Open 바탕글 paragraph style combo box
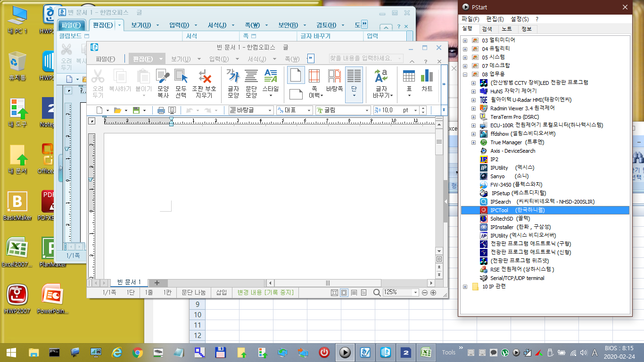The width and height of the screenshot is (644, 362). click(251, 110)
